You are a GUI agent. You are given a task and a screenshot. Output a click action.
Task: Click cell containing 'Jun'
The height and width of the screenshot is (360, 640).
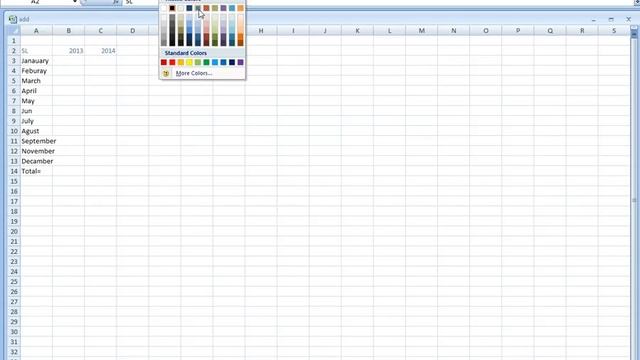(x=36, y=111)
